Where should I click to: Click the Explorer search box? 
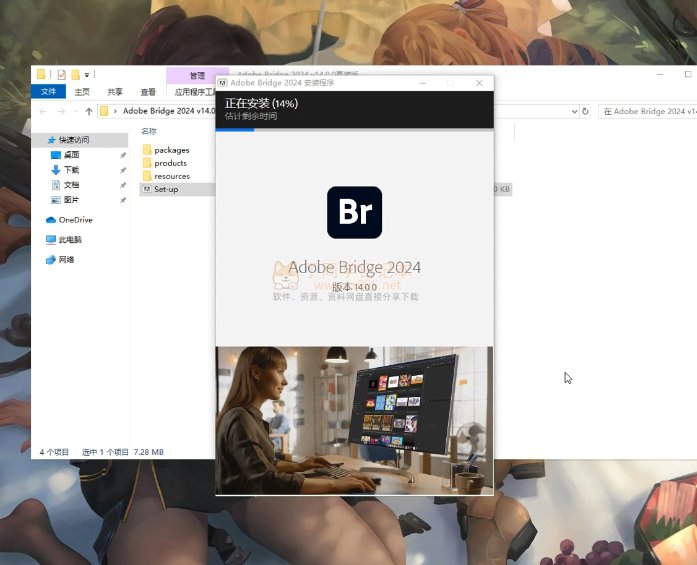[x=648, y=111]
